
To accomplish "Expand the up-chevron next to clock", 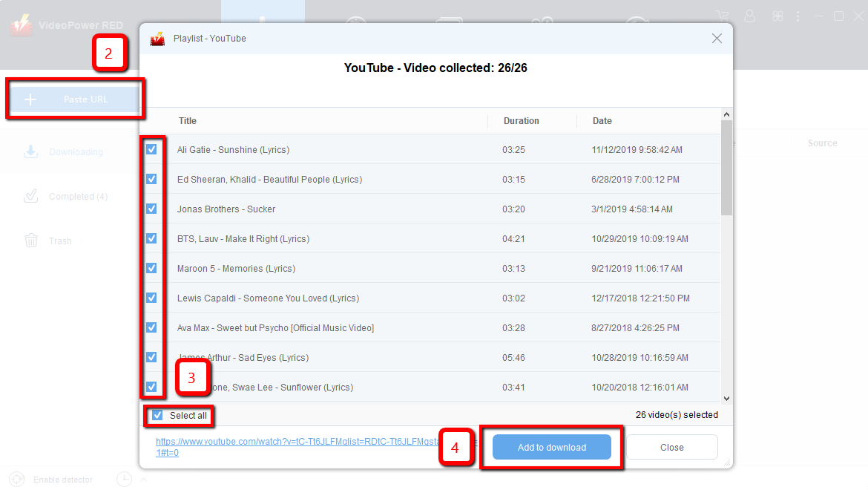I will 144,480.
